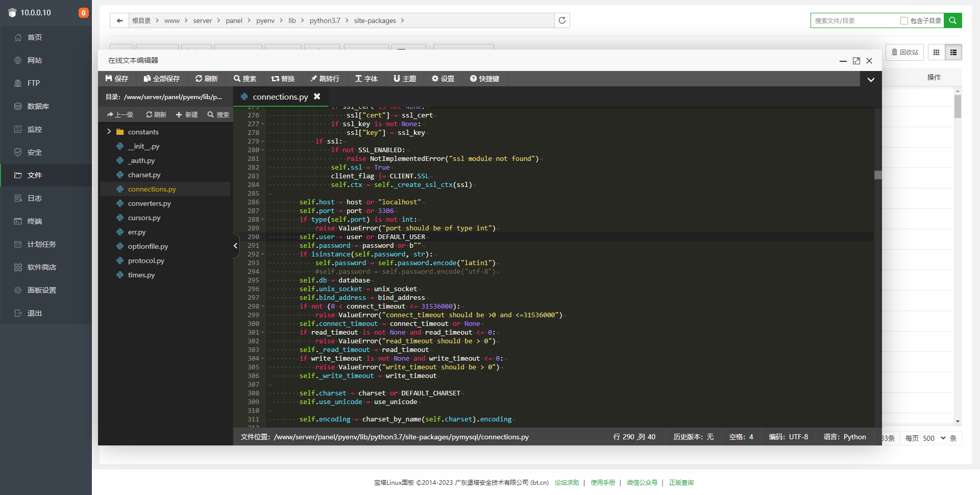Save the file with the 保存 button
Screen dimensions: 980x495
[117, 79]
